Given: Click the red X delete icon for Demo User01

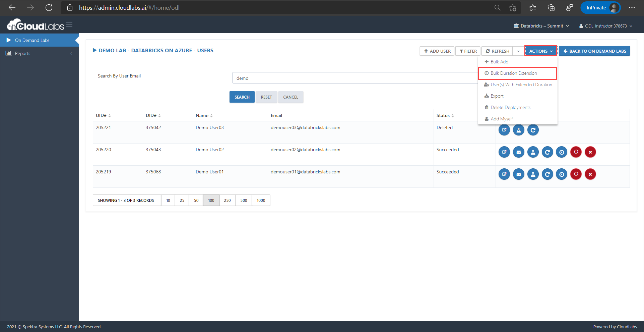Looking at the screenshot, I should point(590,174).
